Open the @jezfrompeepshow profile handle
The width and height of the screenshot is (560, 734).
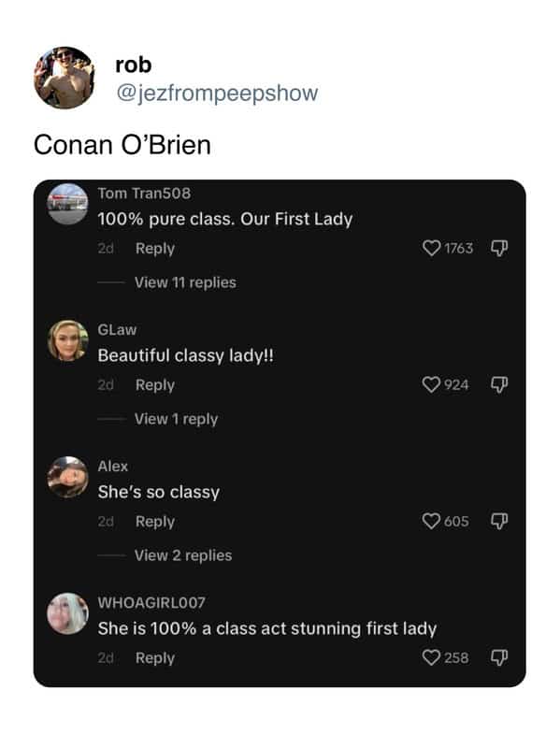coord(217,94)
